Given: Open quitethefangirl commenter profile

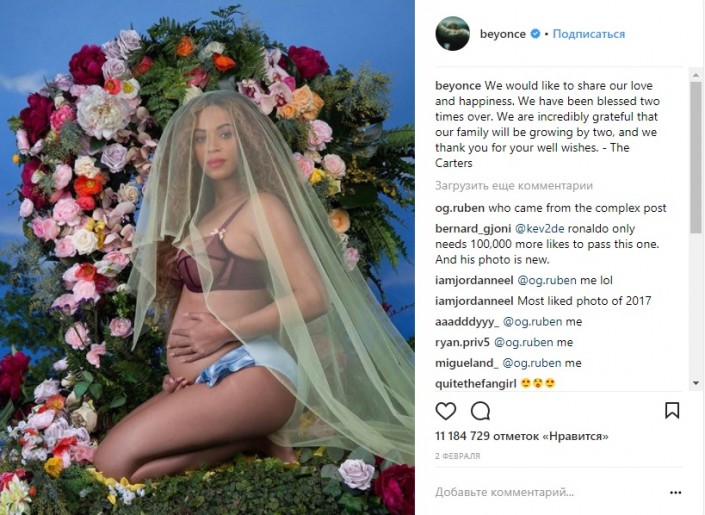Looking at the screenshot, I should (476, 384).
